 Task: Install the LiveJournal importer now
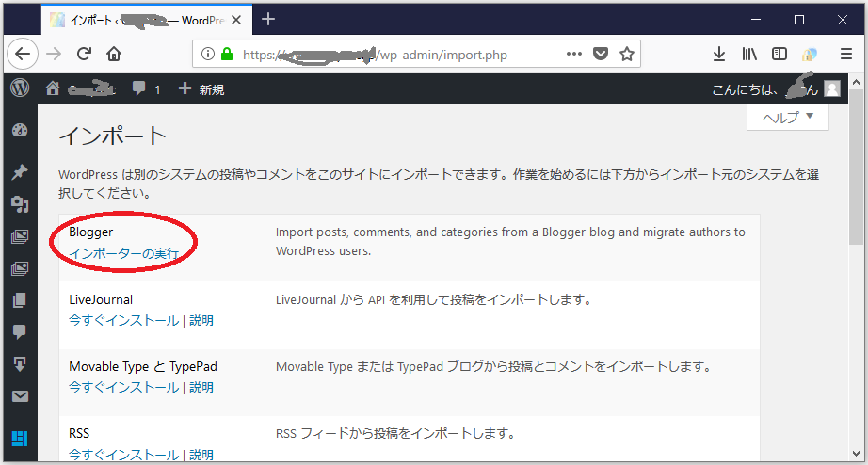coord(123,320)
